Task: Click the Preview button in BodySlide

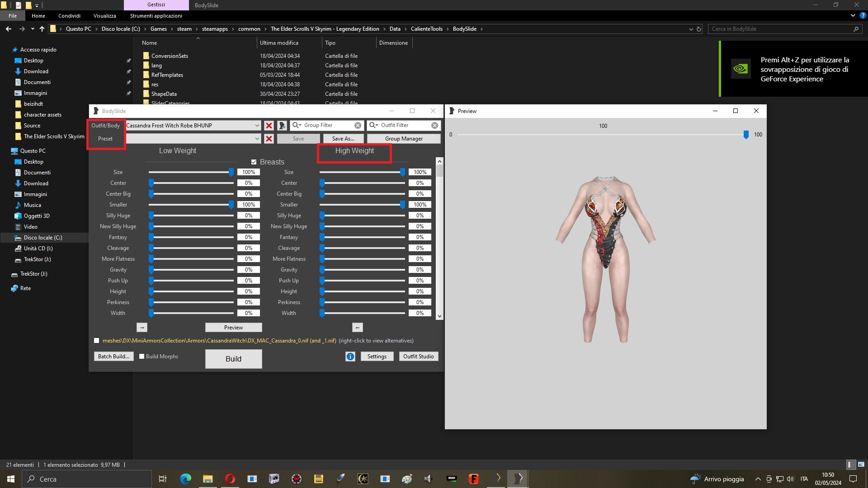Action: click(233, 328)
